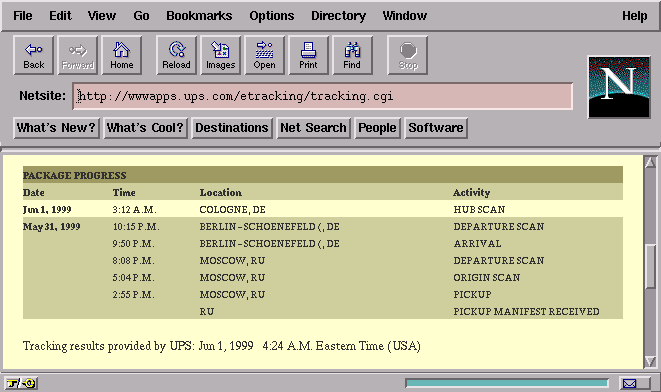Click the What's Cool? directory button
The width and height of the screenshot is (661, 392).
coord(145,128)
